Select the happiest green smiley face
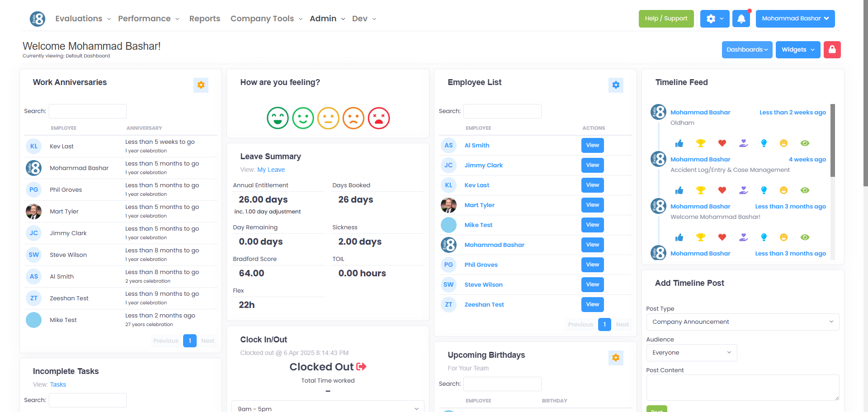This screenshot has height=412, width=868. pyautogui.click(x=278, y=118)
